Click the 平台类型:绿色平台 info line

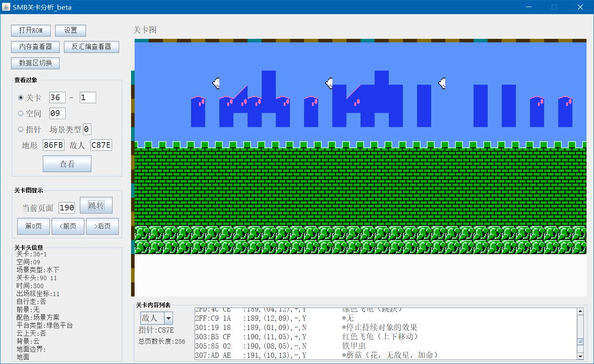coord(45,325)
